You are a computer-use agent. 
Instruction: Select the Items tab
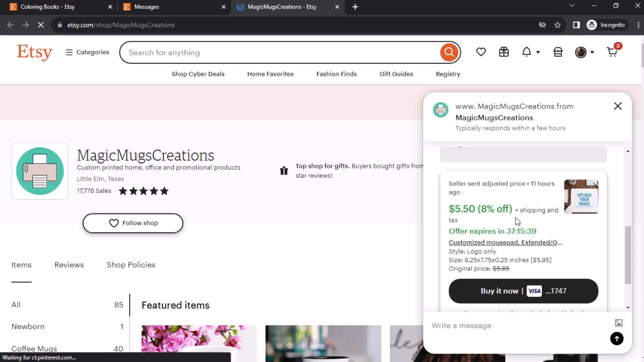(x=21, y=265)
